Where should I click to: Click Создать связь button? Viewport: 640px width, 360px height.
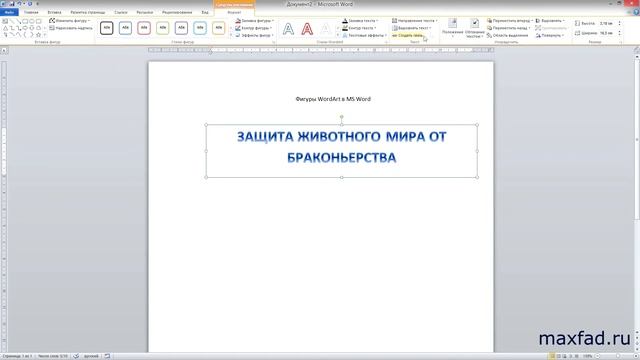point(409,36)
